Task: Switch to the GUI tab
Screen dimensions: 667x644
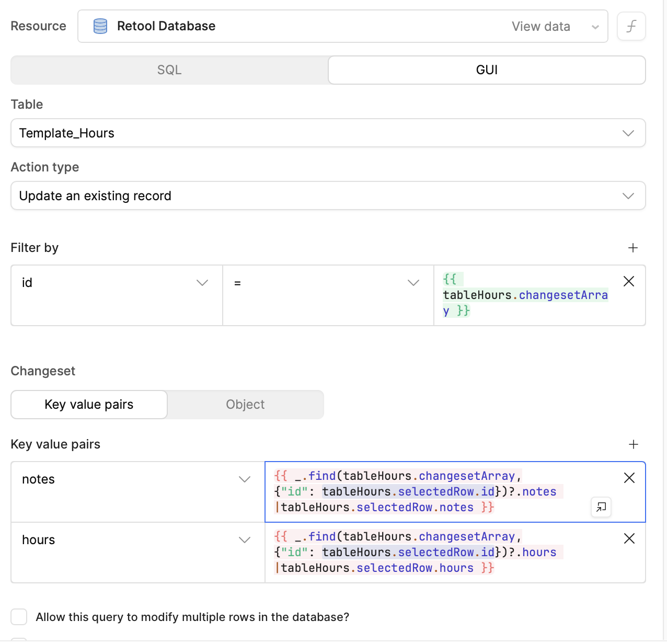Action: [x=486, y=70]
